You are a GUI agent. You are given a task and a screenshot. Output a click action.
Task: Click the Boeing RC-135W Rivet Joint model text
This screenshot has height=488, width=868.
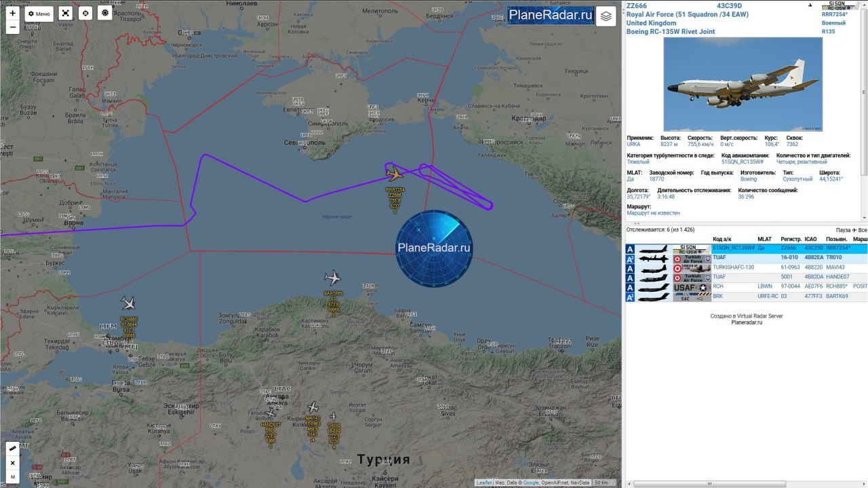tap(671, 31)
